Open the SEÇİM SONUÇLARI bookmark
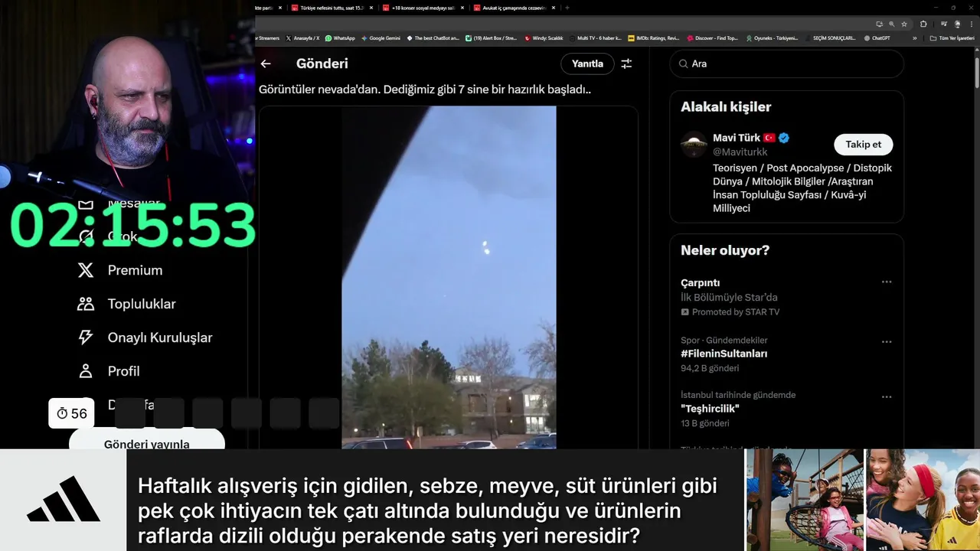Viewport: 980px width, 551px height. click(x=831, y=37)
